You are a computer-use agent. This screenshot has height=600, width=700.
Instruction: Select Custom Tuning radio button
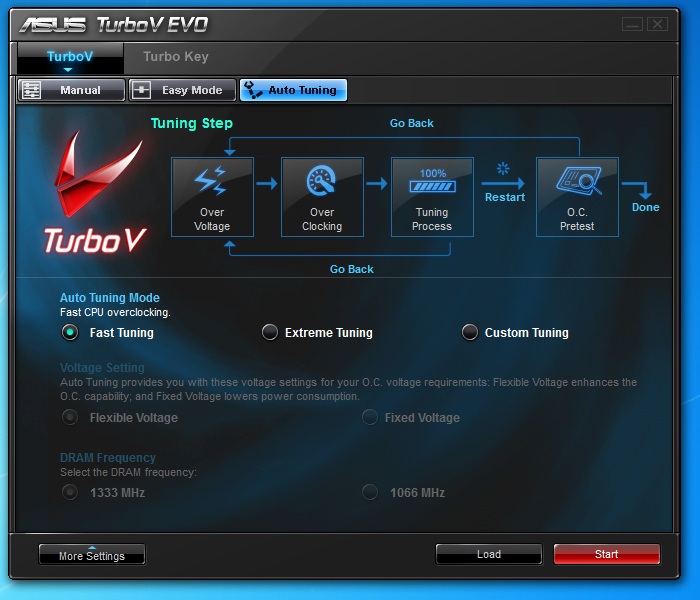point(470,332)
